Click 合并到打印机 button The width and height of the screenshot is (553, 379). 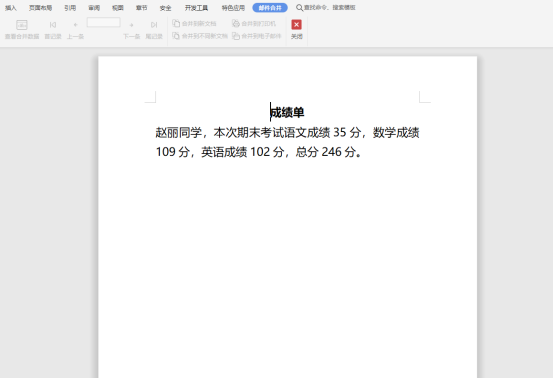coord(254,24)
